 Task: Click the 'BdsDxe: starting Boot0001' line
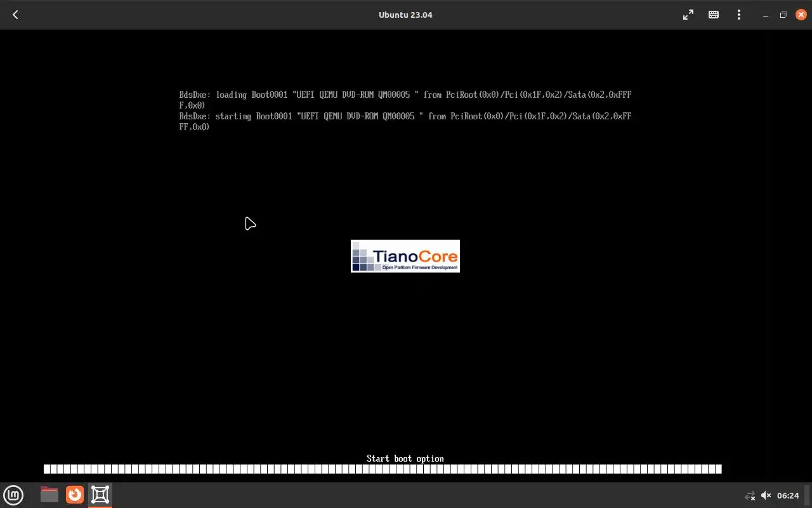click(x=405, y=121)
